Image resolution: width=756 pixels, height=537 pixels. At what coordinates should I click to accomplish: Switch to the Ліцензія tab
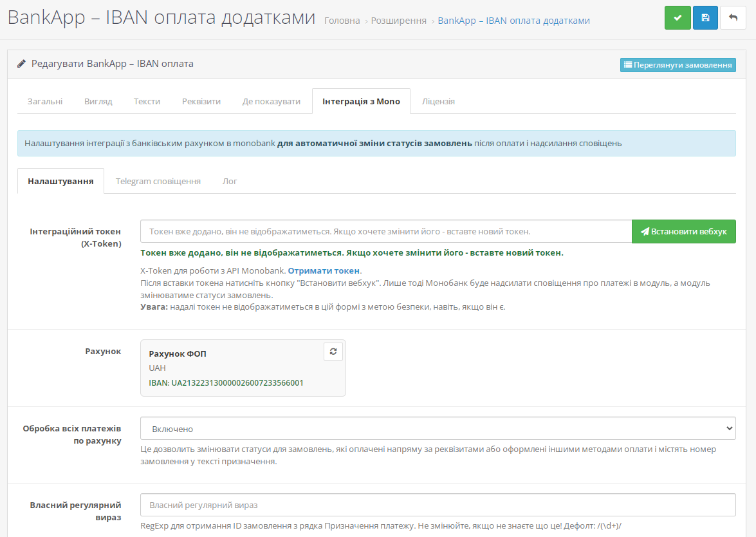click(438, 102)
